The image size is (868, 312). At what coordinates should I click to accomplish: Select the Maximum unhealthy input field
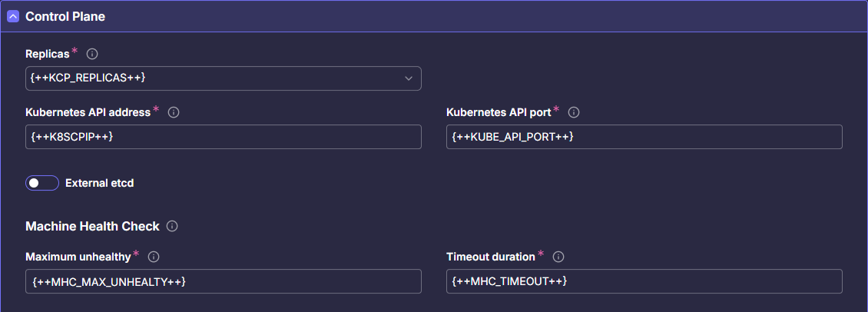coord(223,281)
